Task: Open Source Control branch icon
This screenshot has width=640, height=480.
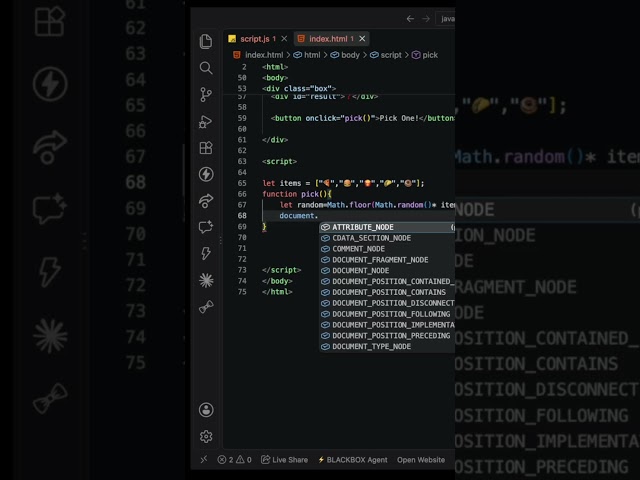Action: coord(206,95)
